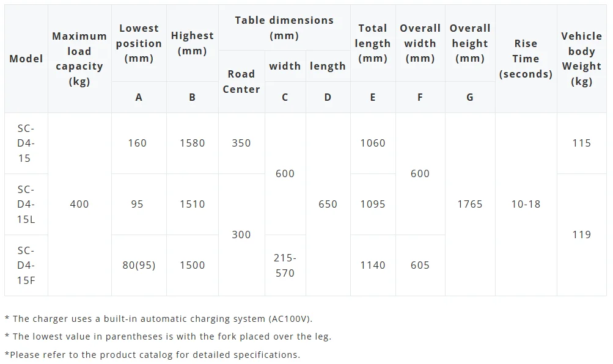
Task: Select the 10-18 rise time cell
Action: click(x=526, y=204)
